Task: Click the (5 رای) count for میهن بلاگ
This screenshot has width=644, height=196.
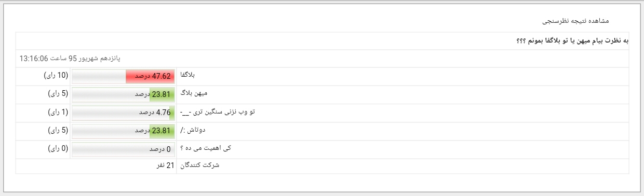Action: tap(58, 94)
